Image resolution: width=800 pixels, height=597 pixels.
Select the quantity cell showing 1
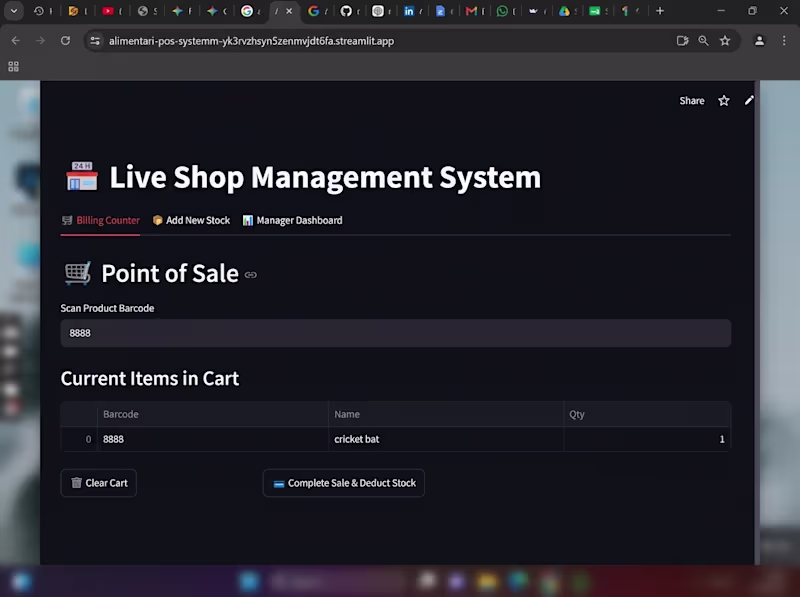coord(647,439)
